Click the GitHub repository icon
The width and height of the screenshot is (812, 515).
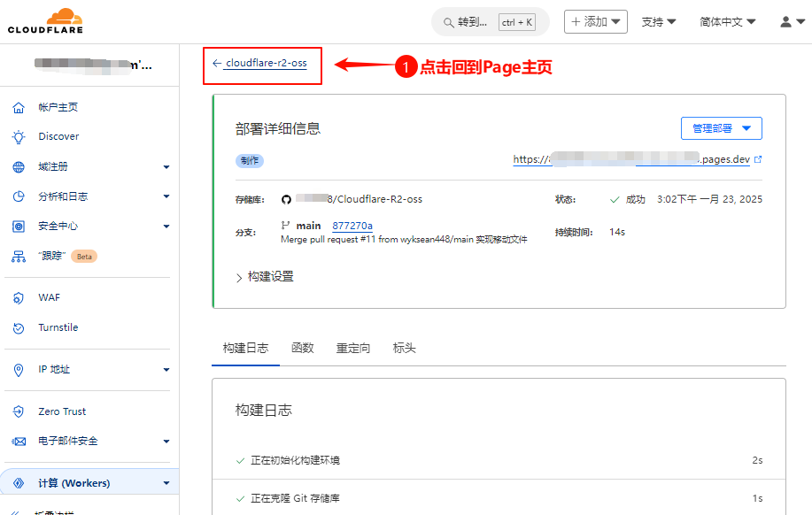pos(286,200)
